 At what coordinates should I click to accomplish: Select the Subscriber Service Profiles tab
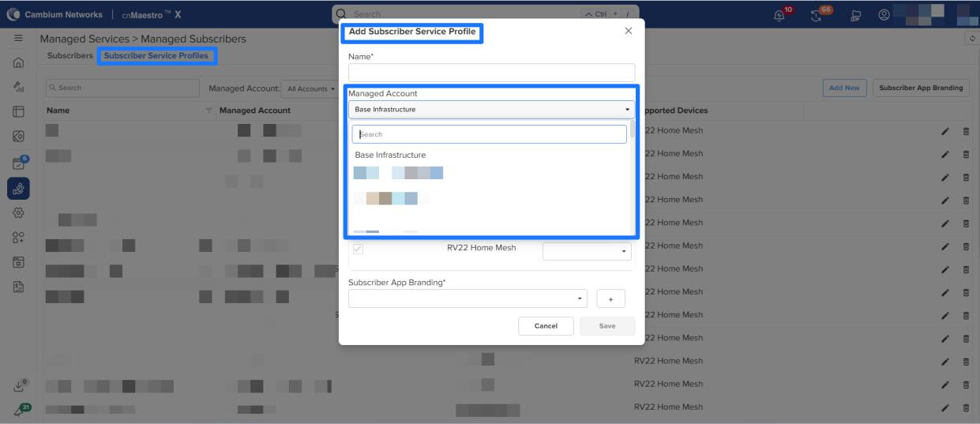[156, 56]
